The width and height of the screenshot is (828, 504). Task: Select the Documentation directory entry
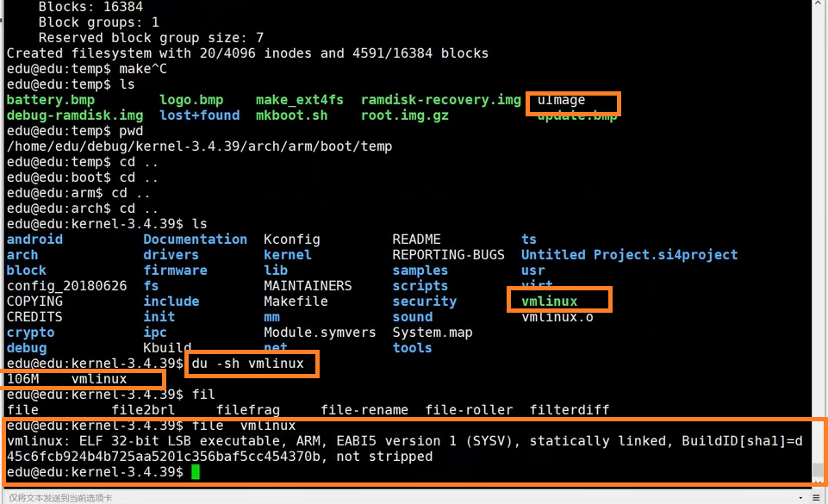[195, 240]
